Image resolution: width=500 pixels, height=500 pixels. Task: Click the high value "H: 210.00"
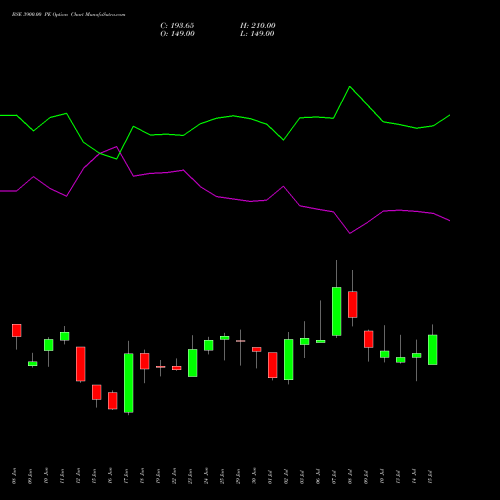tap(258, 26)
